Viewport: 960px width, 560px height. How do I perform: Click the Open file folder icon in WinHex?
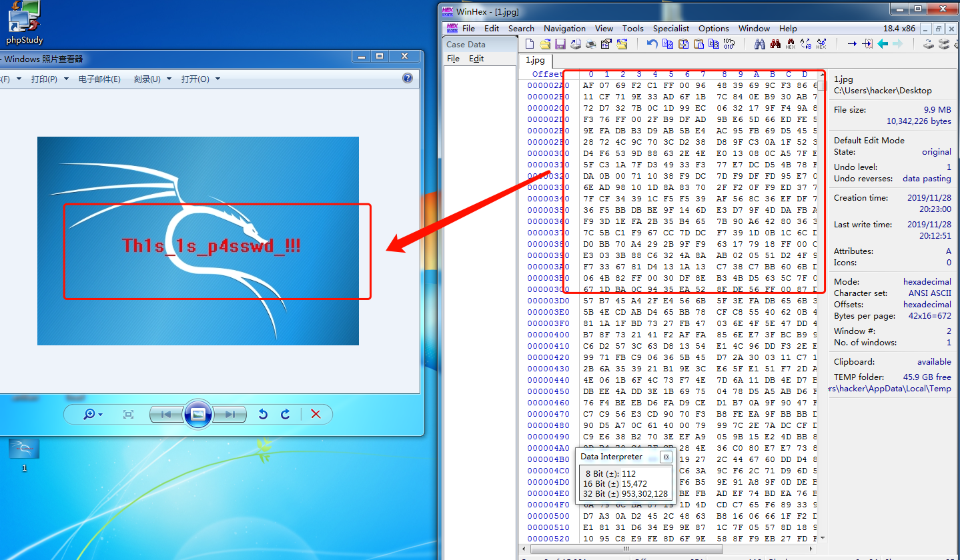click(545, 44)
